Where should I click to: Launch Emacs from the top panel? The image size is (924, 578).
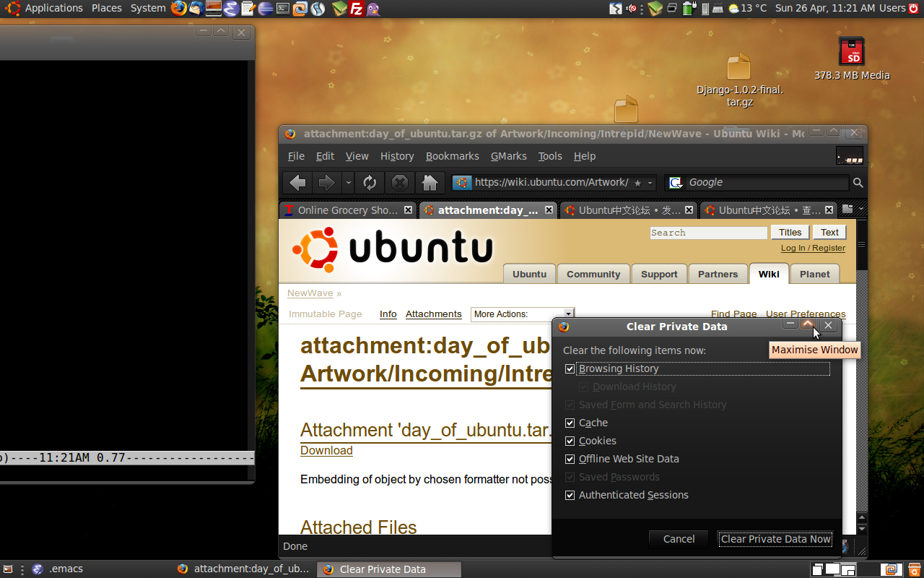click(230, 9)
